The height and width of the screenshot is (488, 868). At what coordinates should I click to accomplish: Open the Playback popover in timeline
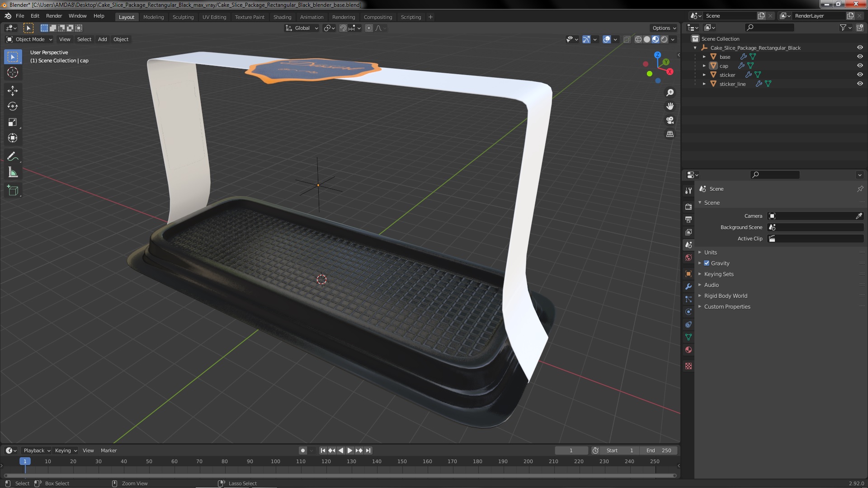[36, 450]
